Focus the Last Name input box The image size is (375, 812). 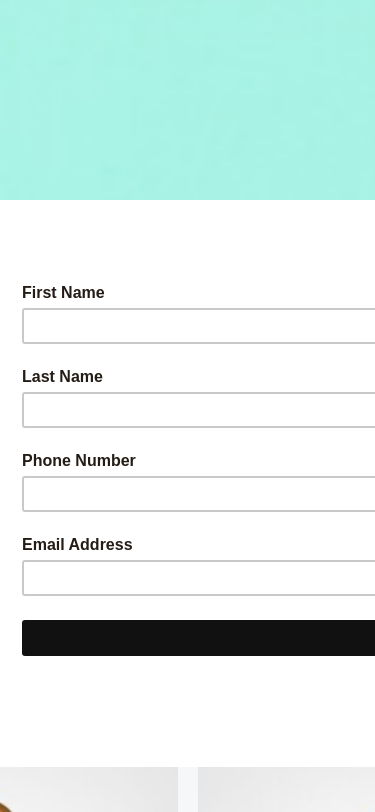tap(198, 410)
